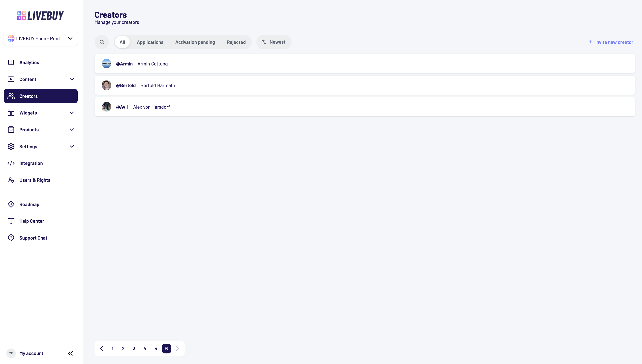Go to page 5
The width and height of the screenshot is (642, 364).
point(156,348)
